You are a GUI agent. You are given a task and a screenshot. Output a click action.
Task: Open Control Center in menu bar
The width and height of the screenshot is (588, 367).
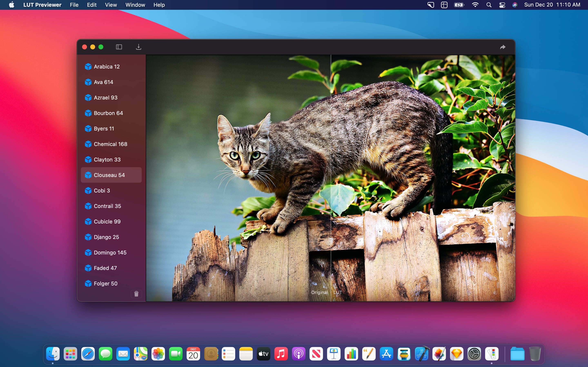pyautogui.click(x=502, y=5)
